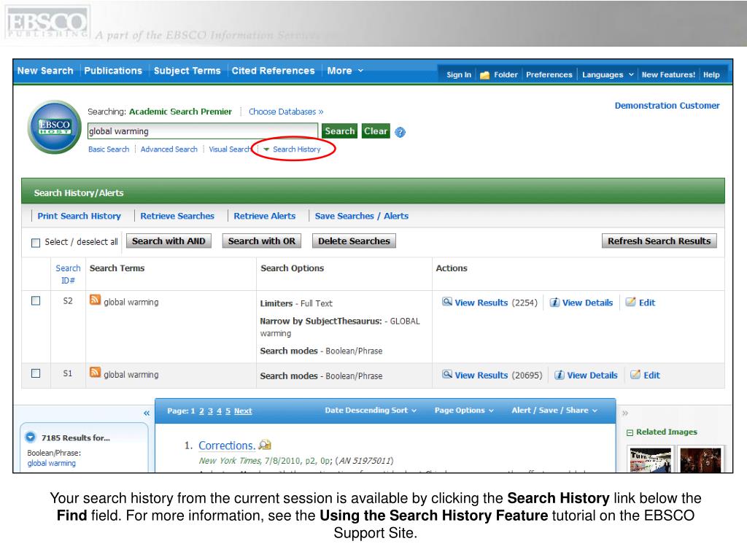This screenshot has height=560, width=747.
Task: Click View Details info icon for S2
Action: click(554, 303)
